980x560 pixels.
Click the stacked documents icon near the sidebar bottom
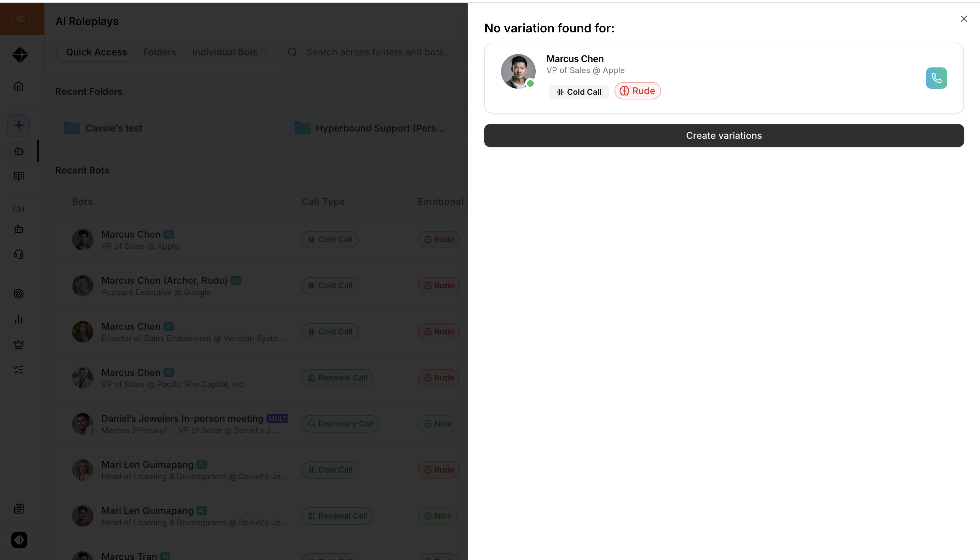[18, 509]
